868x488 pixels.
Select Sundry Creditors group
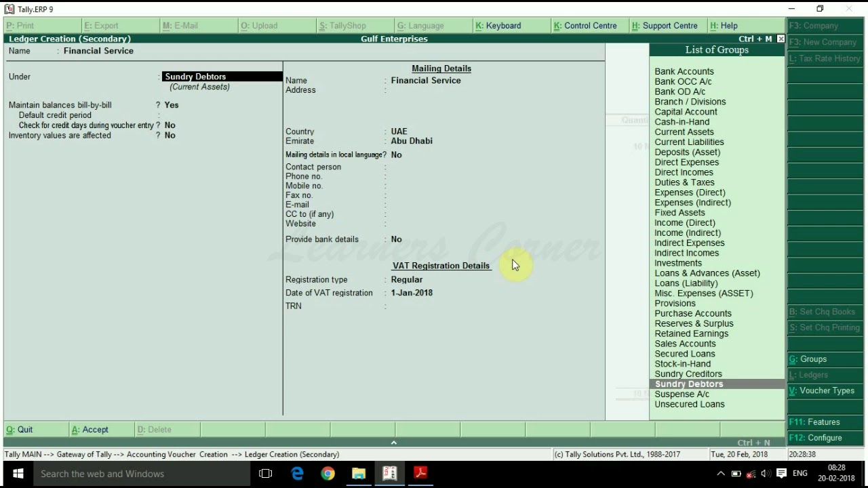point(688,374)
